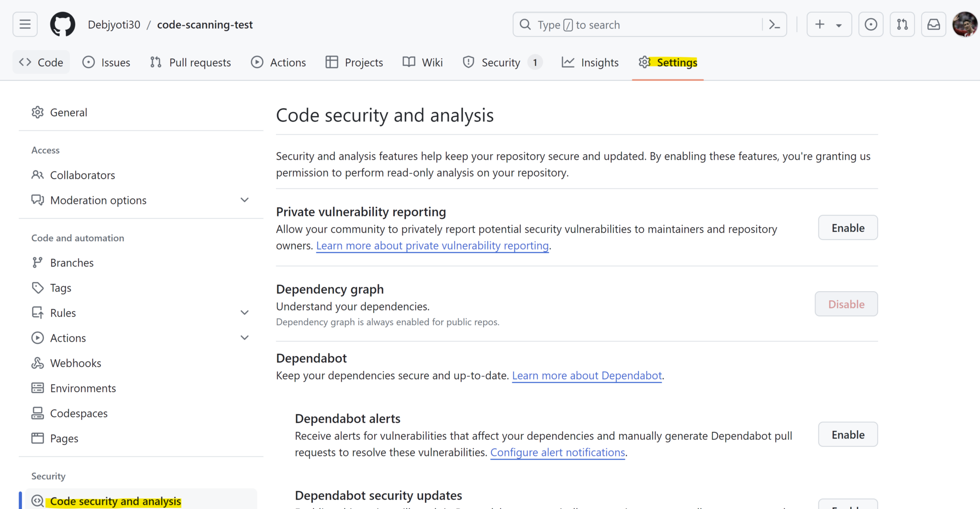Click the user profile avatar
The height and width of the screenshot is (509, 980).
[x=964, y=24]
